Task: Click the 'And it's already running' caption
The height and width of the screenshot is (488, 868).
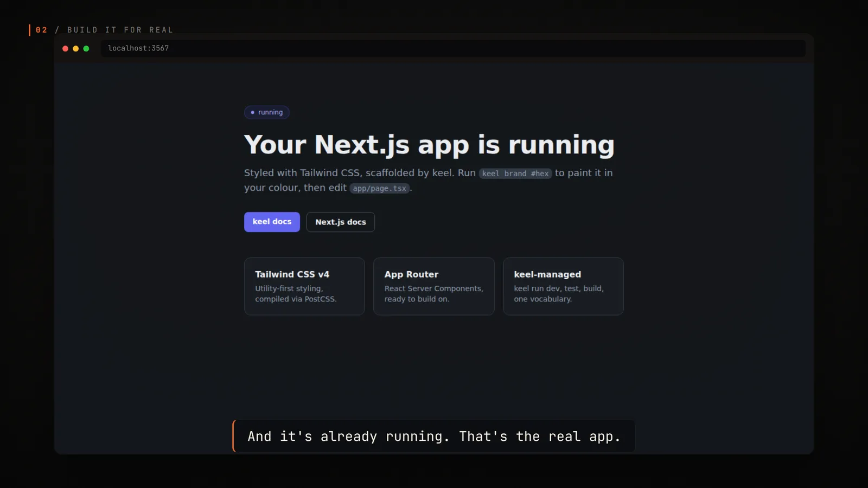Action: (434, 436)
